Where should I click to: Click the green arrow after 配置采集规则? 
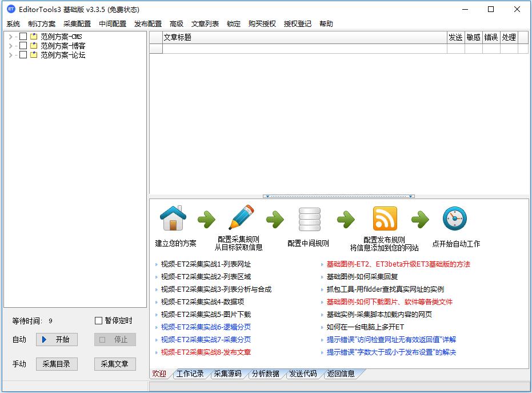tap(275, 219)
